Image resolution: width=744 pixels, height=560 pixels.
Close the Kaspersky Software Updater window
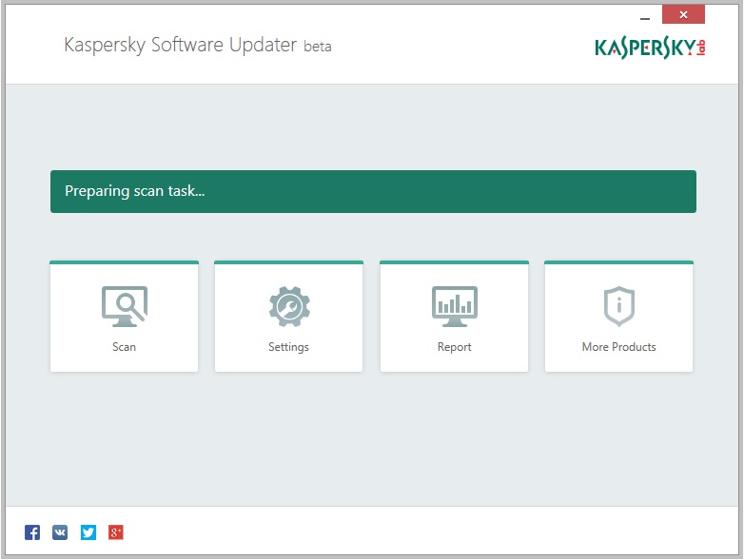683,14
